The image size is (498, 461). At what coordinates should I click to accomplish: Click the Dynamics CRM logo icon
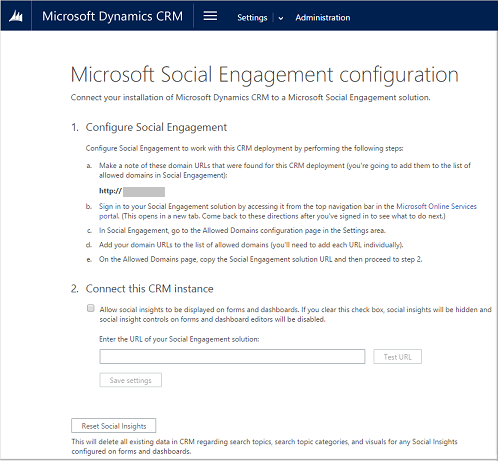(16, 16)
